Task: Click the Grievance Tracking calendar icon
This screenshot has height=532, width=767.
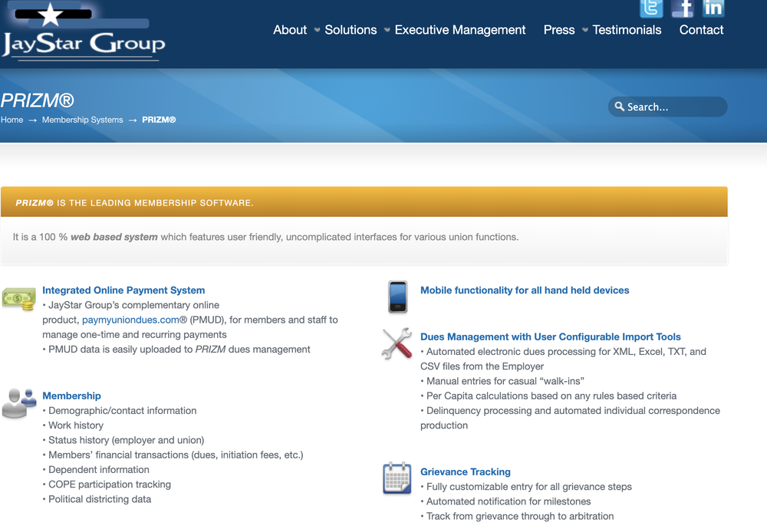Action: (x=397, y=478)
